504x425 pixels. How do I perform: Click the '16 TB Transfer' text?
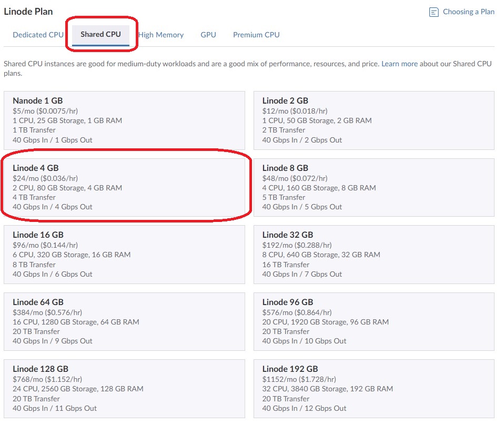(286, 265)
